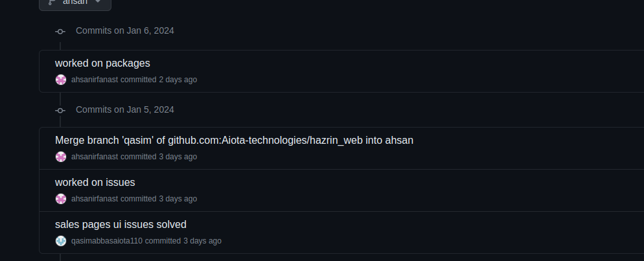Open the ahsan branch selector dropdown
644x261 pixels.
pyautogui.click(x=75, y=3)
